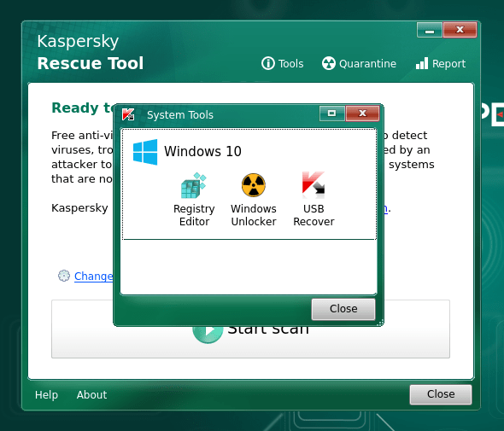
Task: Open the Quarantine section
Action: click(x=359, y=64)
